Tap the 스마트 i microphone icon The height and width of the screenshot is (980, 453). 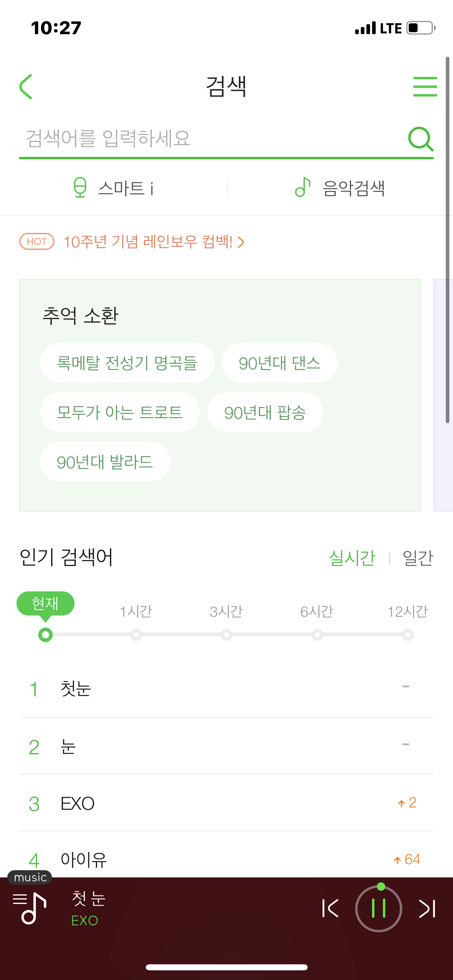coord(80,188)
